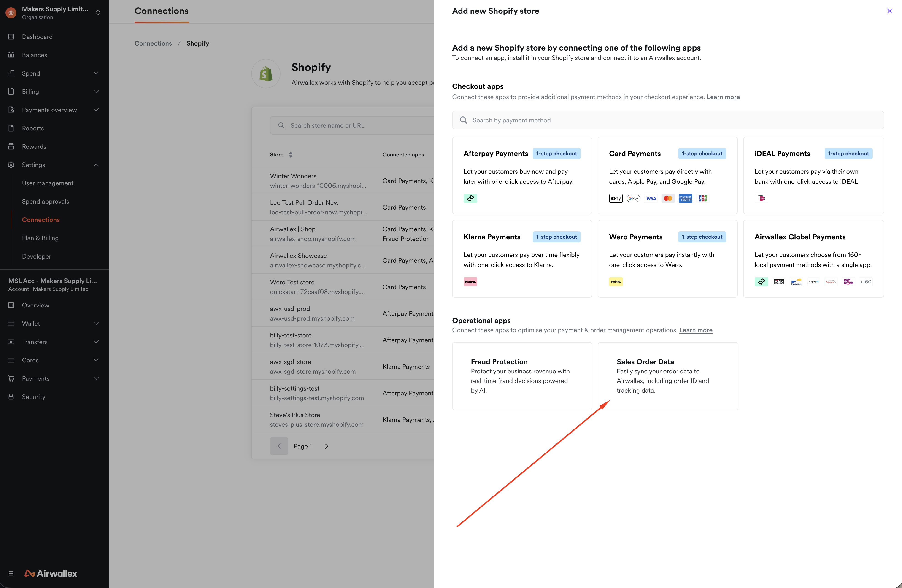Viewport: 902px width, 588px height.
Task: Click 1-step checkout badge on Klarna Payments
Action: tap(556, 237)
